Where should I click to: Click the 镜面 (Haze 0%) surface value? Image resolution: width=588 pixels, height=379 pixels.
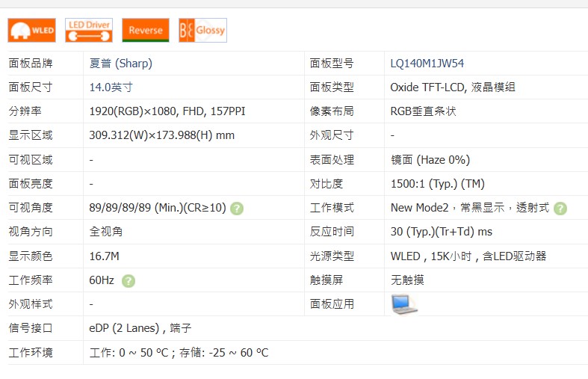pos(430,160)
